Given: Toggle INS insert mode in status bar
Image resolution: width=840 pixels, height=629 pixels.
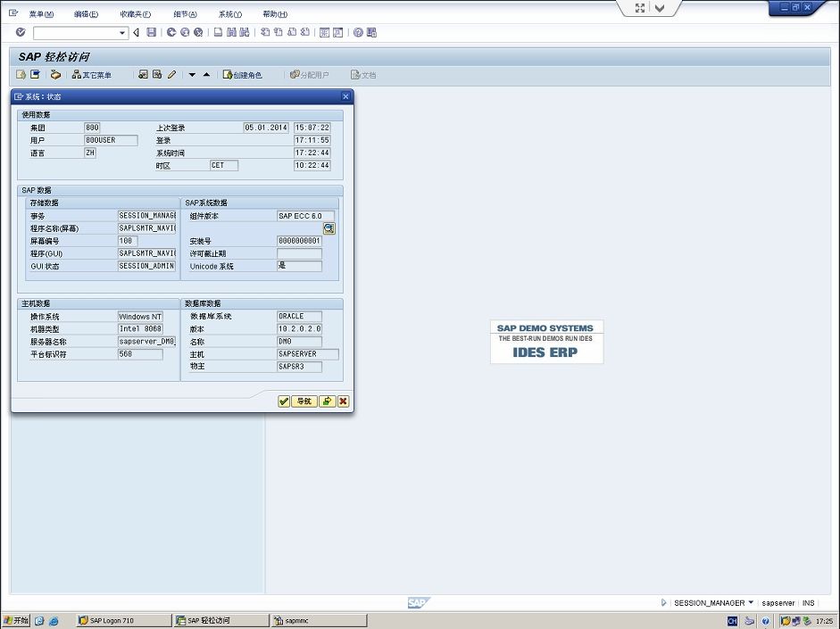Looking at the screenshot, I should tap(808, 603).
